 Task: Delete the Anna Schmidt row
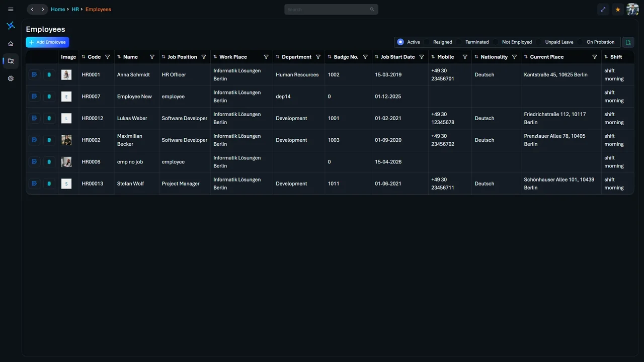click(49, 74)
